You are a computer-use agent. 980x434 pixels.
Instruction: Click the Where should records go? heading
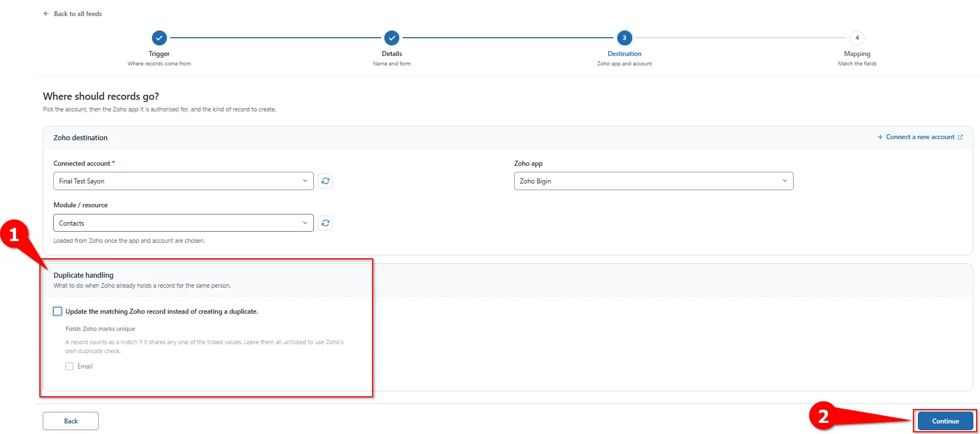(x=101, y=96)
